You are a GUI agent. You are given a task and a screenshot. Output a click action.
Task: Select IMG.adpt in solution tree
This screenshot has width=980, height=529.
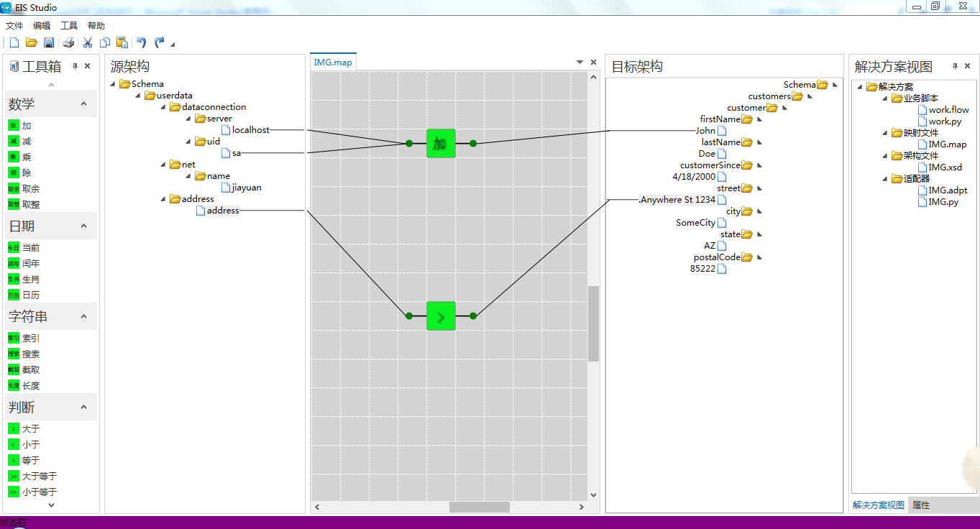click(948, 190)
